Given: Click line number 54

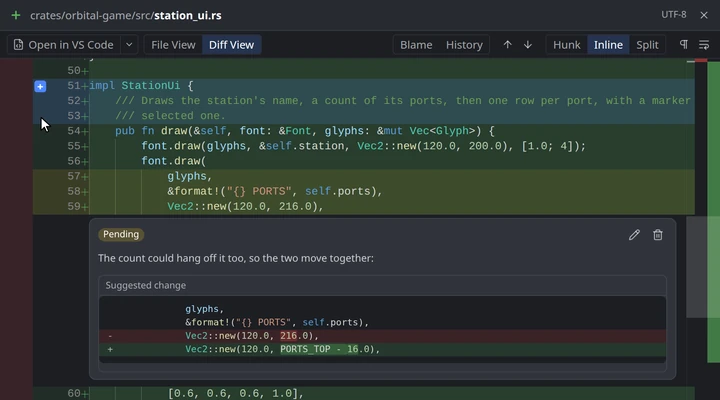Looking at the screenshot, I should pyautogui.click(x=74, y=131).
